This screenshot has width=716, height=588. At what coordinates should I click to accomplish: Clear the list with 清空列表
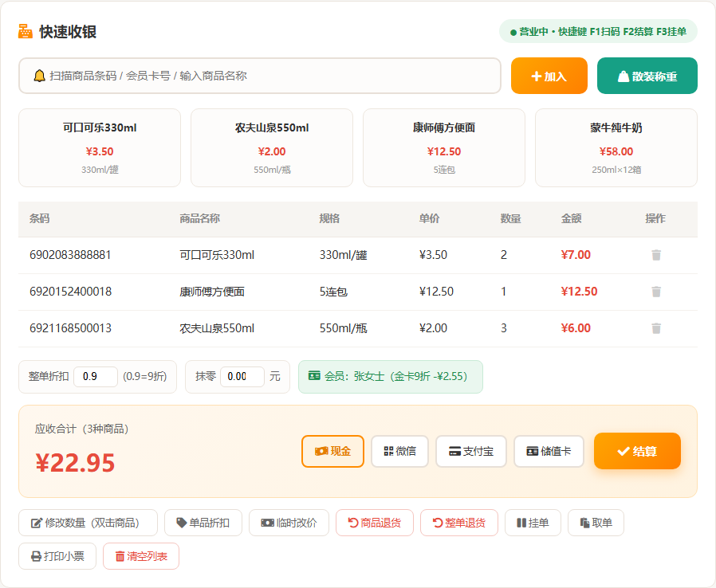pyautogui.click(x=140, y=556)
